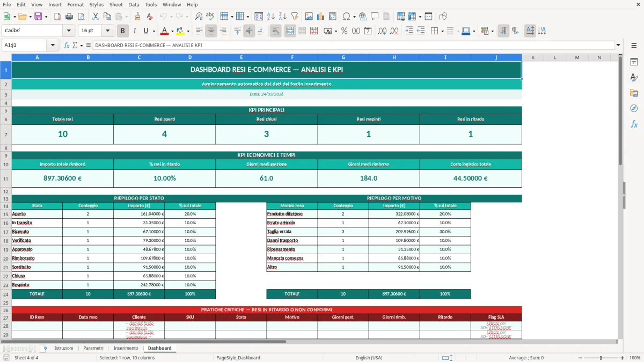Open Conditional Formatting dropdown arrow
Viewport: 644px width, 362px height.
coord(492,31)
